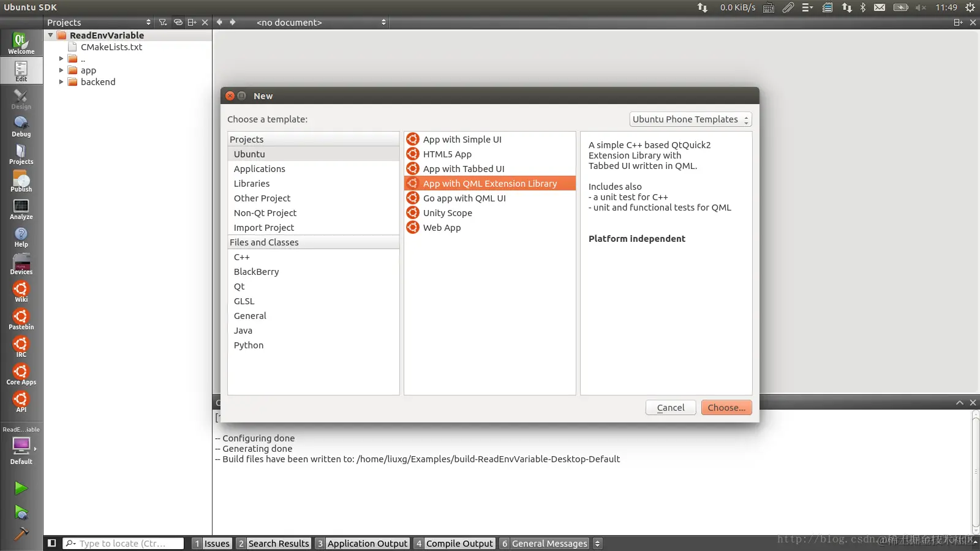Open the Application Output tab
The image size is (980, 551).
(362, 544)
